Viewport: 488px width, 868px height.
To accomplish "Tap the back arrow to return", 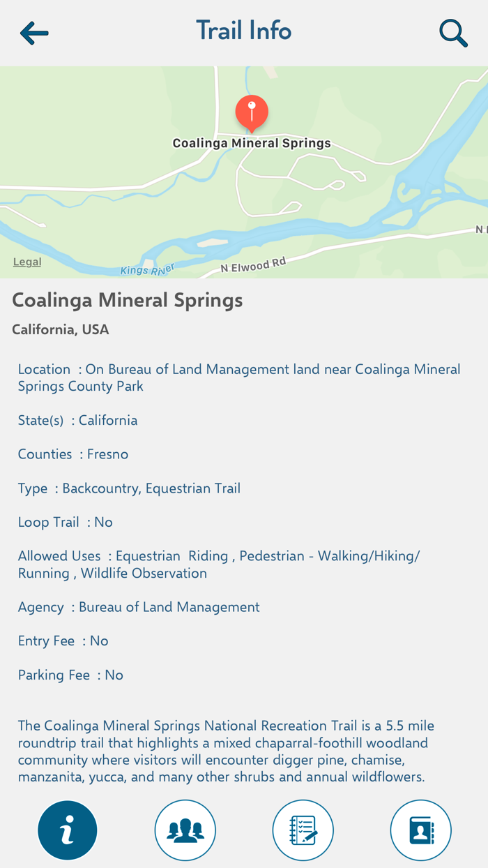I will point(33,32).
